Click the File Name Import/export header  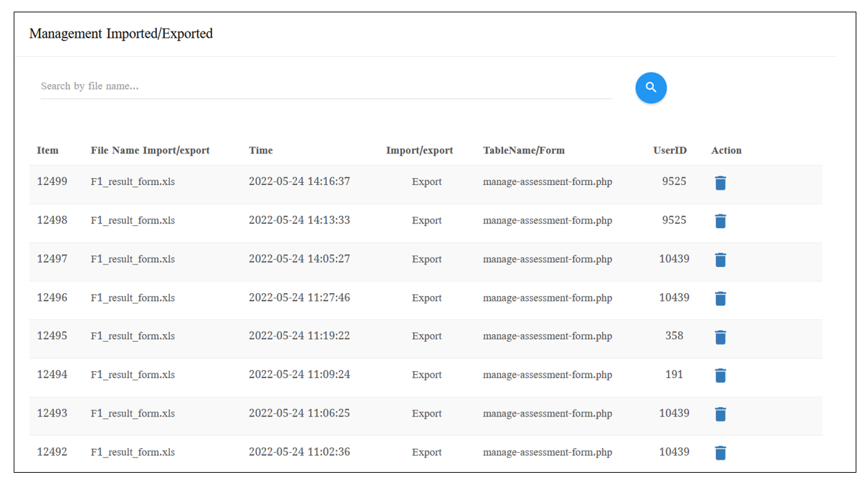[150, 151]
